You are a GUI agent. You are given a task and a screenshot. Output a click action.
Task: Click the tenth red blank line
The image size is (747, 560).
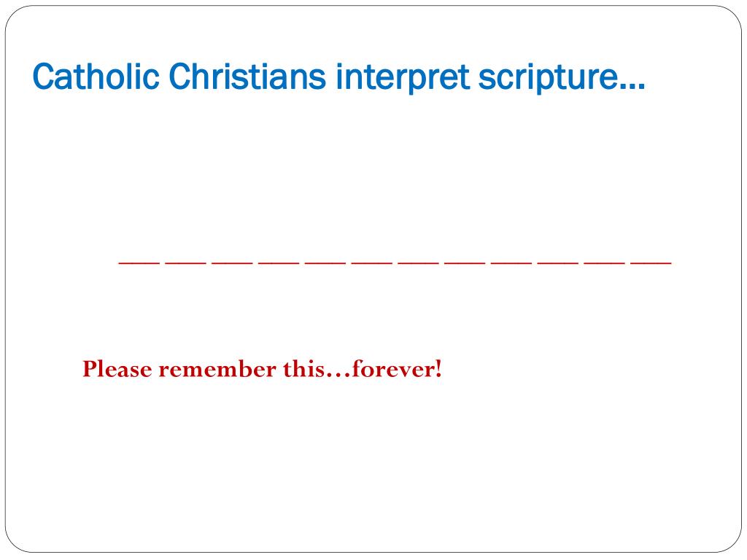coord(558,262)
